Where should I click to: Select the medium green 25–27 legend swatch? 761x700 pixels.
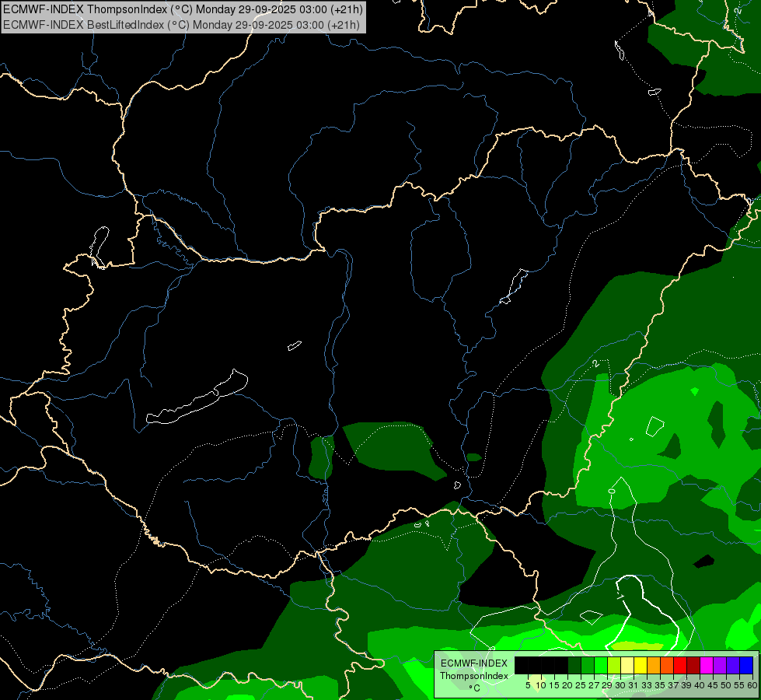tap(588, 665)
